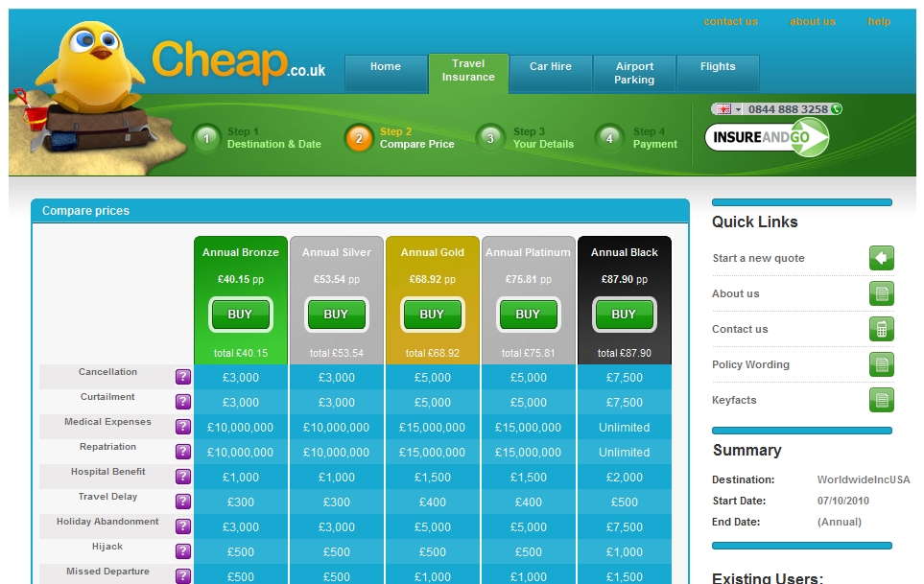Click the Cancellation help question mark icon
Screen dimensions: 924x584
pyautogui.click(x=183, y=377)
